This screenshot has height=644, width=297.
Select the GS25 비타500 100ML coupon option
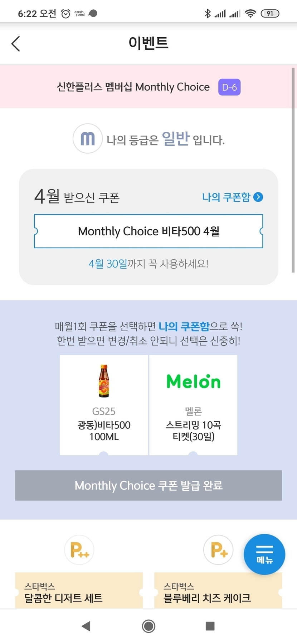tap(104, 405)
